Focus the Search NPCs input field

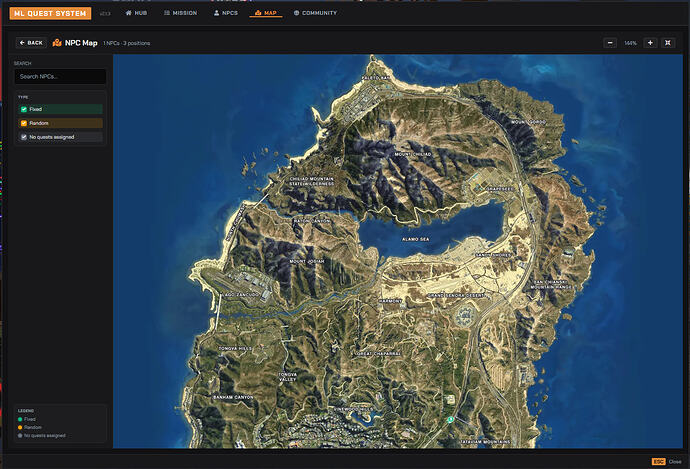(x=60, y=77)
